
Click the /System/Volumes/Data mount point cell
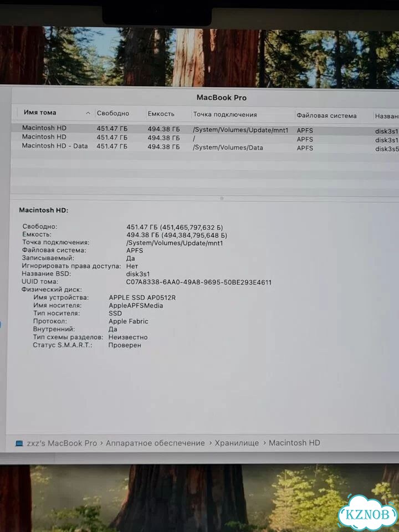(228, 147)
